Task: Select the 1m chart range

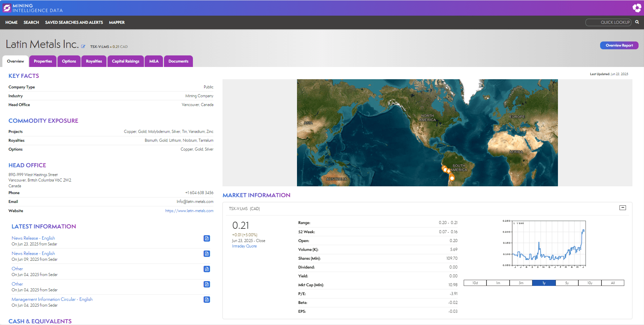Action: tap(498, 283)
